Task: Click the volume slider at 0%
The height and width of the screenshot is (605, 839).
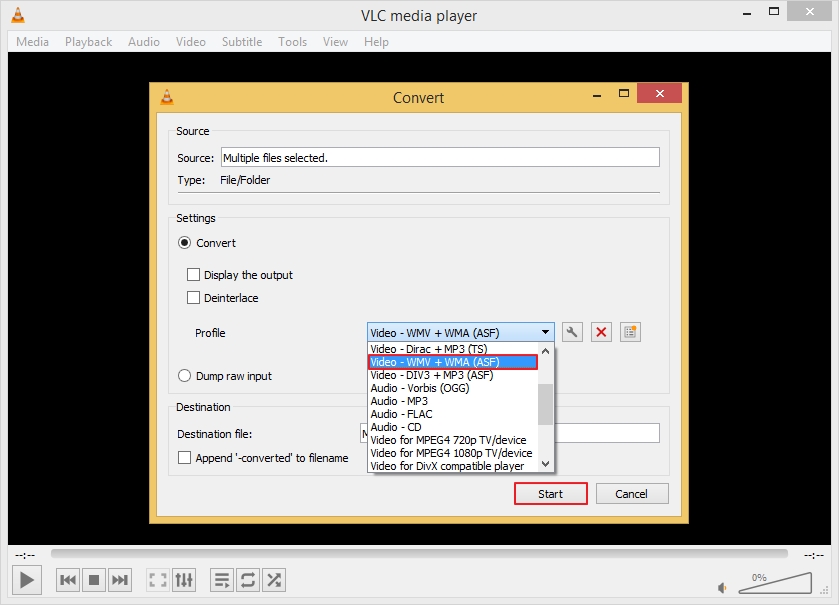Action: point(775,583)
